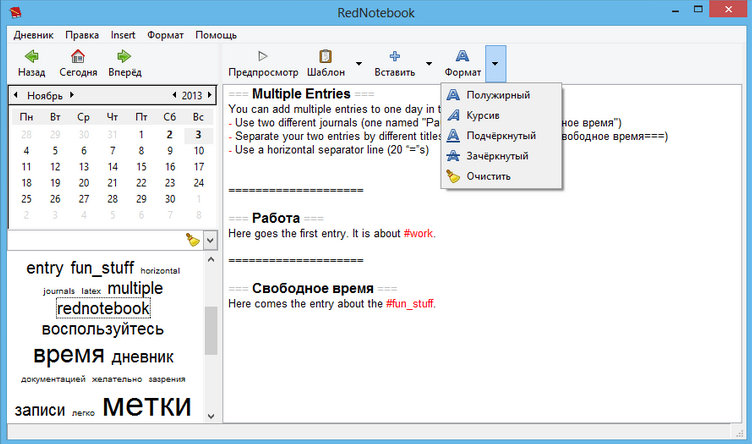Screen dimensions: 752x444
Task: Go to next year arrow
Action: click(210, 95)
